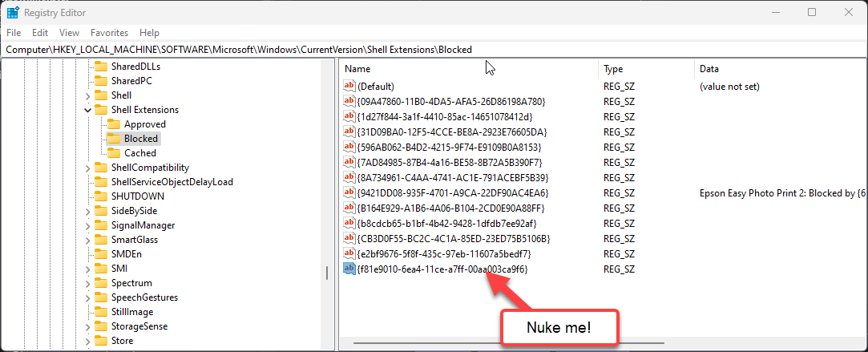This screenshot has width=868, height=352.
Task: Select the StorageSense folder icon
Action: [x=101, y=326]
